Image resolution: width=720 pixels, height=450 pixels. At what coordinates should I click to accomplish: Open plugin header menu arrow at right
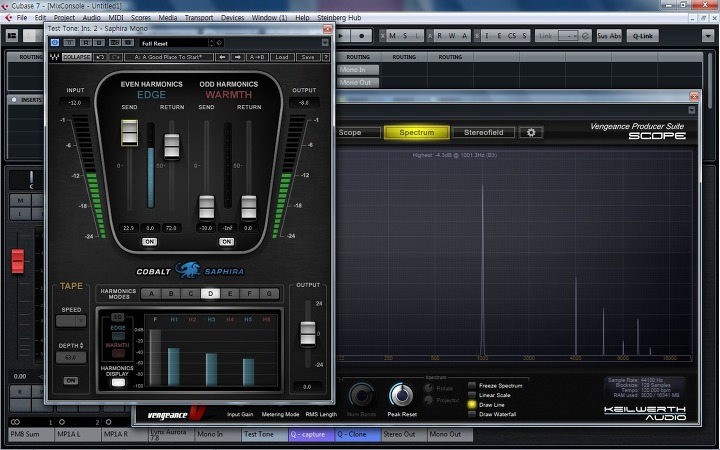click(x=325, y=43)
